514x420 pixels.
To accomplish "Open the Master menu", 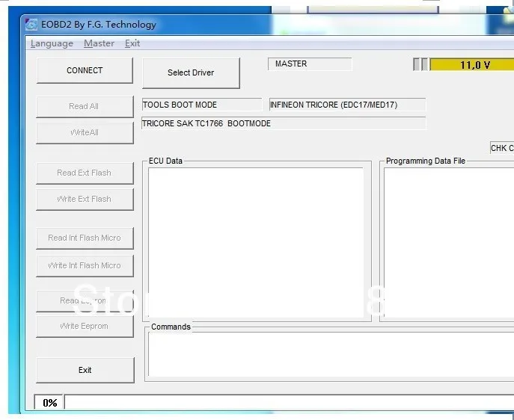I will click(99, 43).
